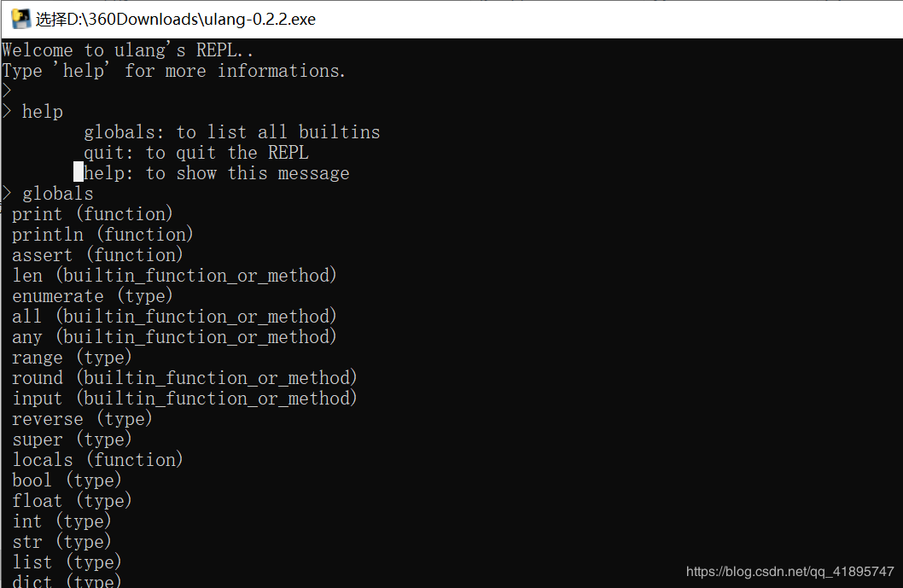Click the "quit: to quit the REPL" line
903x588 pixels.
(195, 153)
